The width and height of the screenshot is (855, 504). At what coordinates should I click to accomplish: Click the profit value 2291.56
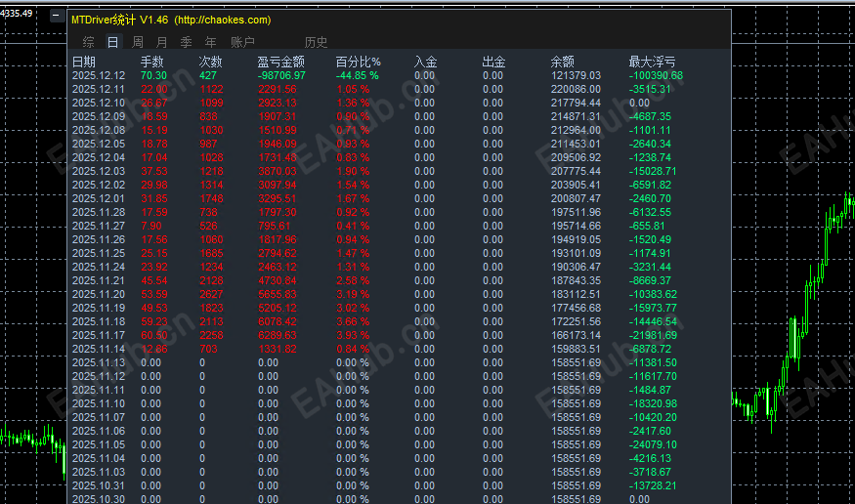[x=278, y=89]
